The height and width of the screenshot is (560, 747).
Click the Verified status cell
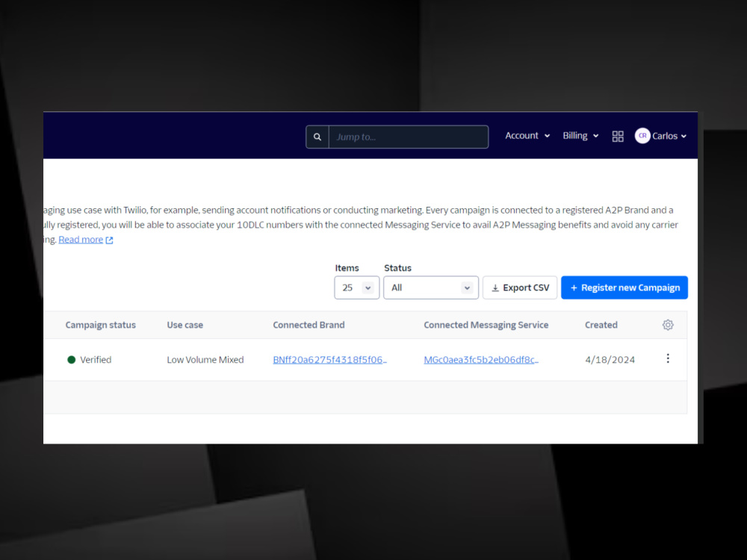pos(90,360)
